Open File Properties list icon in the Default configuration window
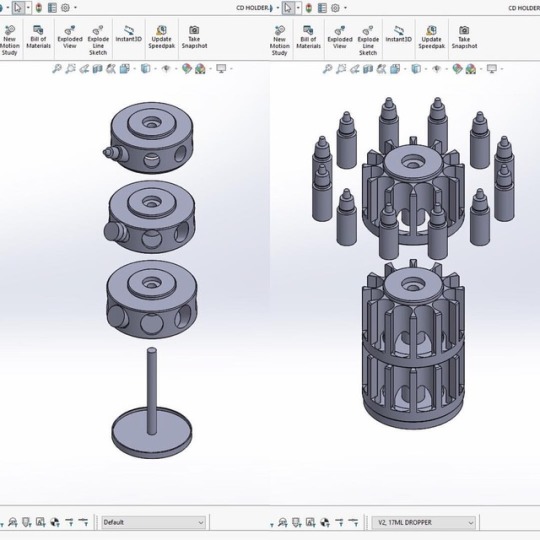Screen dimensions: 540x540 coord(52,8)
